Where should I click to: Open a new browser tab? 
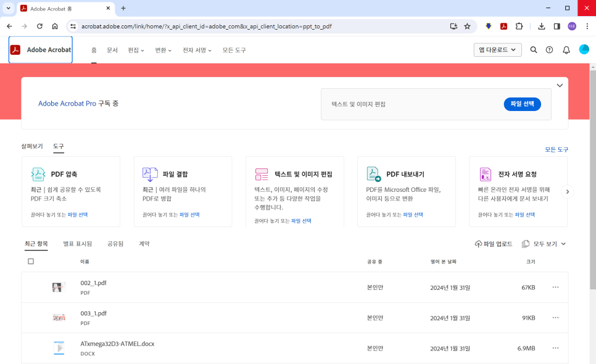[123, 9]
